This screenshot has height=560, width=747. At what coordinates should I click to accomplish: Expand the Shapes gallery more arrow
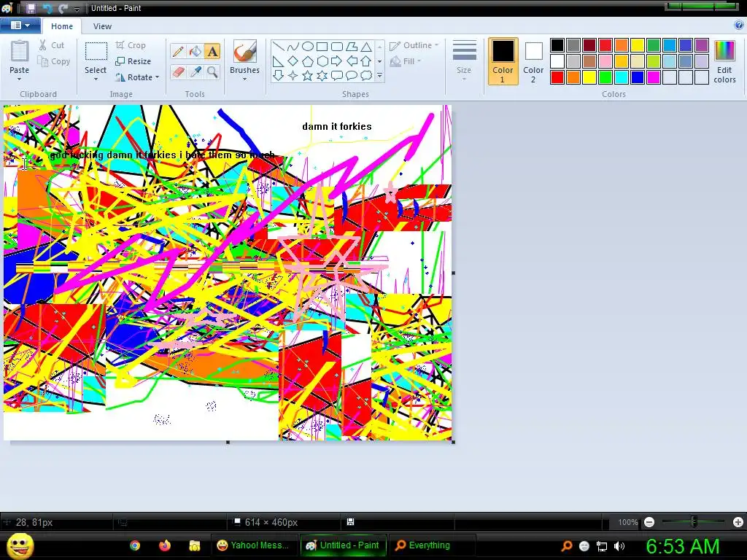379,75
